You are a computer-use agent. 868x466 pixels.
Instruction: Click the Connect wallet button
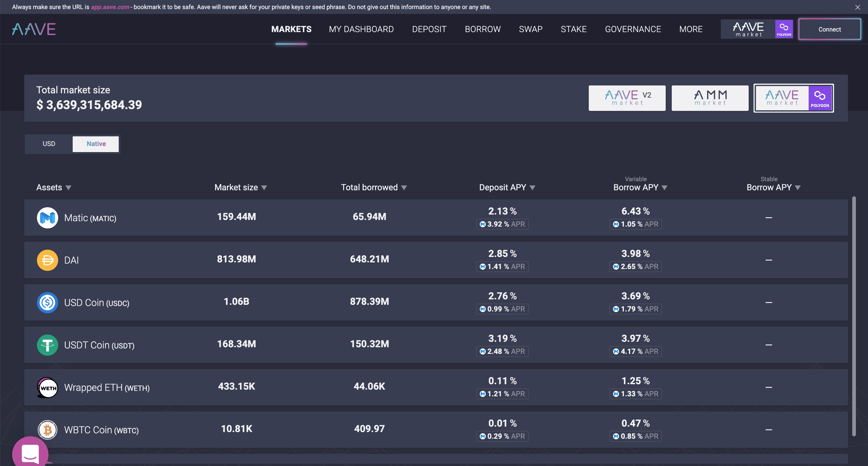(x=830, y=29)
